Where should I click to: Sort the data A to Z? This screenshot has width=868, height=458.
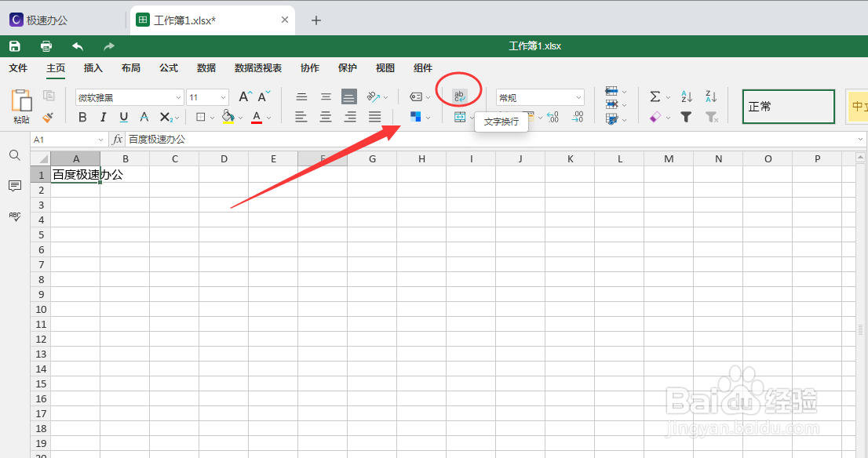[x=685, y=96]
